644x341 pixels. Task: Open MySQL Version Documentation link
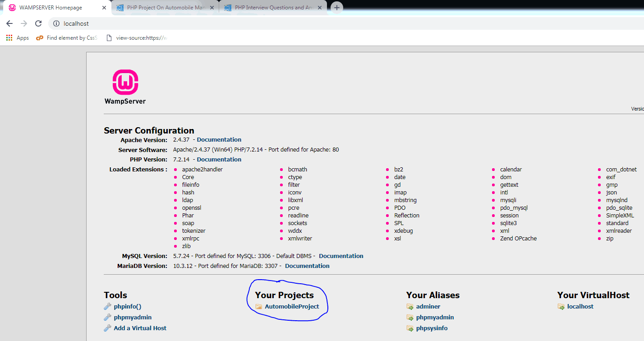(x=341, y=256)
